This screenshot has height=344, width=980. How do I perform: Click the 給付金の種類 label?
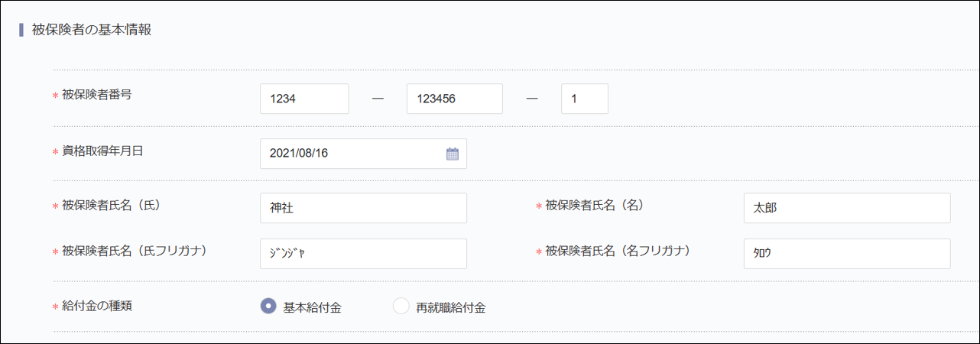(x=96, y=306)
